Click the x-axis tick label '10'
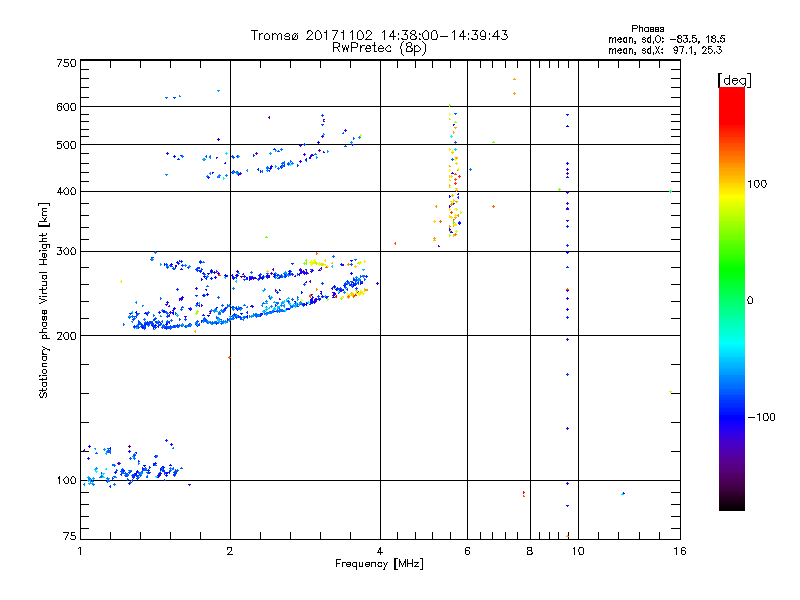Image resolution: width=800 pixels, height=600 pixels. 578,551
